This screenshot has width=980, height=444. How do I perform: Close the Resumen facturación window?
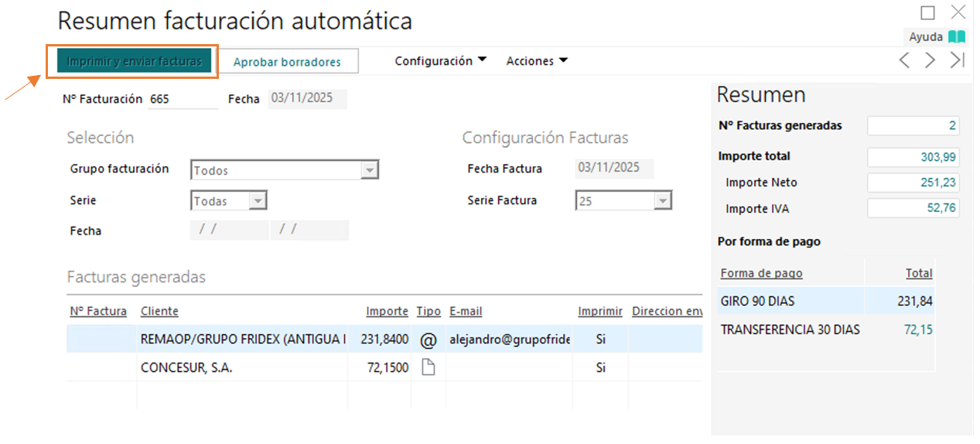(x=958, y=12)
